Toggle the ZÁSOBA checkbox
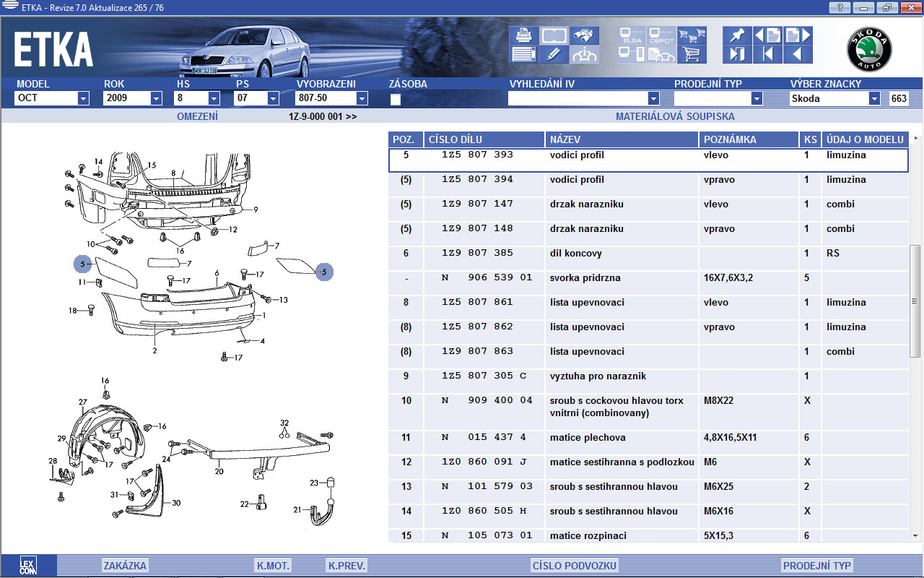Image resolution: width=924 pixels, height=578 pixels. (396, 100)
